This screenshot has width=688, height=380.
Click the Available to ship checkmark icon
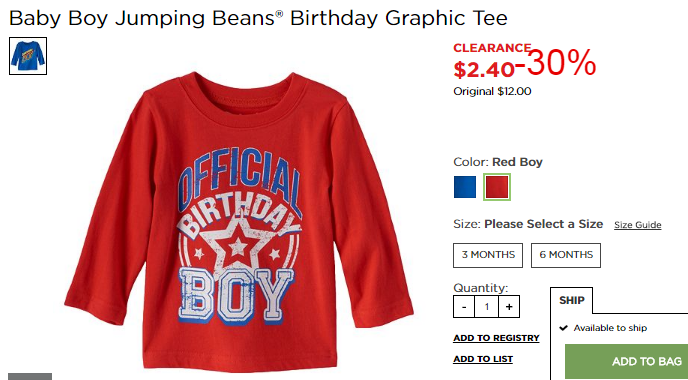coord(564,328)
